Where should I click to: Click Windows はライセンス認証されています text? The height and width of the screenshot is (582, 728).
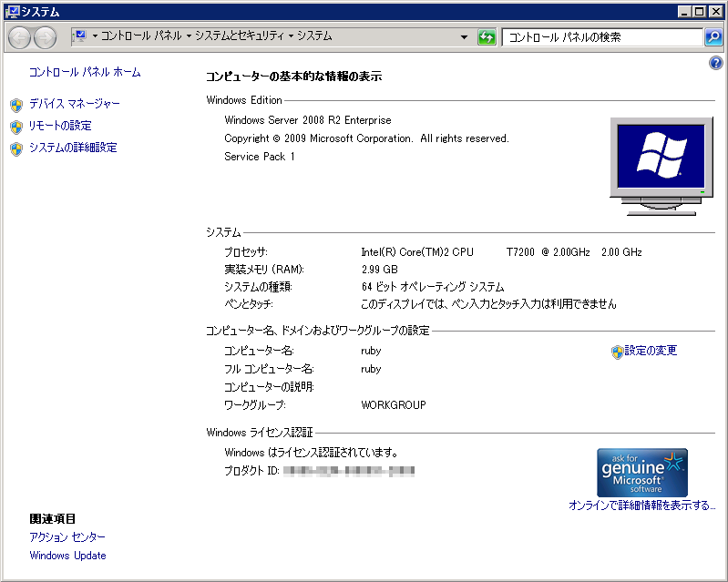[311, 452]
